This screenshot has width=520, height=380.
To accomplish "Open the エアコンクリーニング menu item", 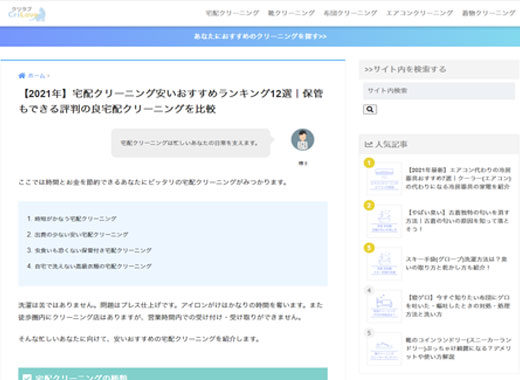I will (419, 13).
